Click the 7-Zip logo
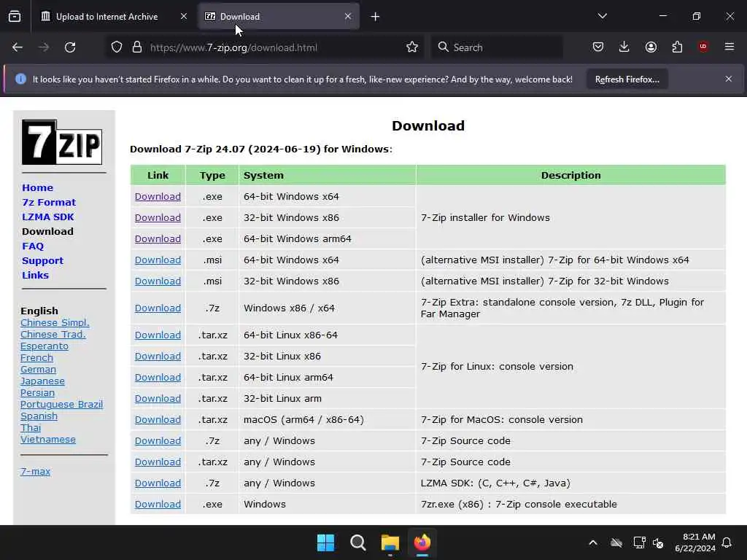This screenshot has height=560, width=747. click(62, 142)
